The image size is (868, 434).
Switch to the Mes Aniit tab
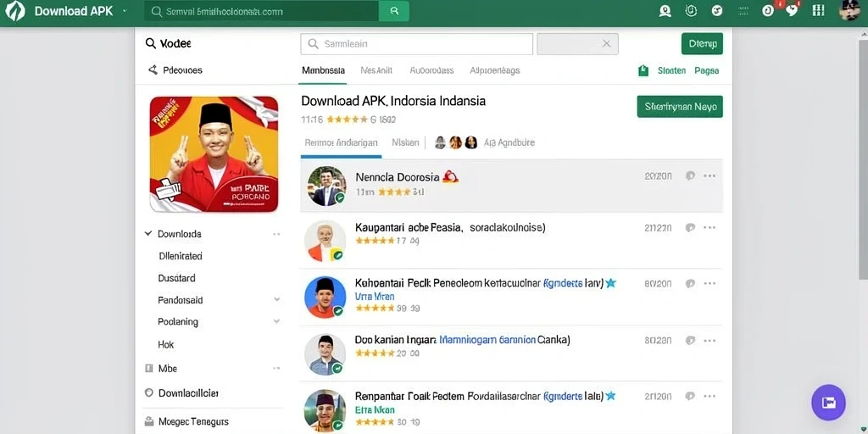[x=376, y=70]
